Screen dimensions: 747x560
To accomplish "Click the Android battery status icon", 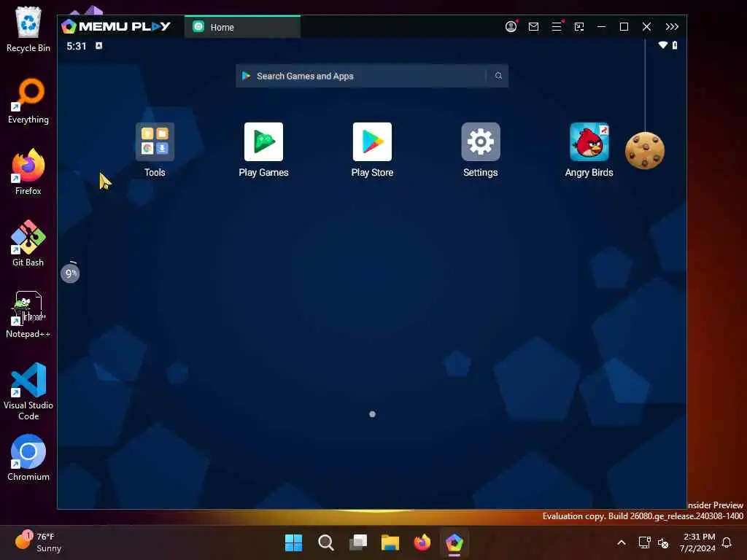I will point(675,44).
